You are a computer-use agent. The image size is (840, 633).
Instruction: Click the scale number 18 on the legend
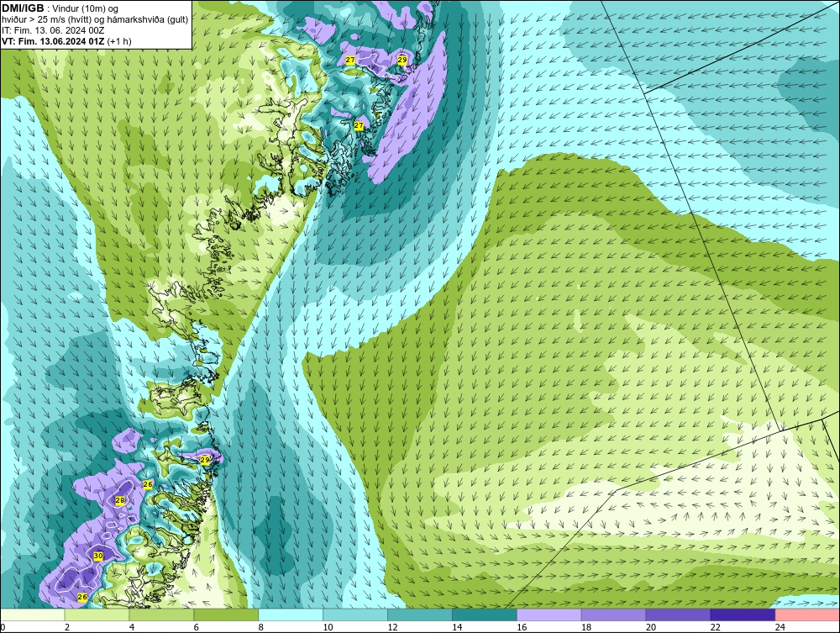(586, 627)
